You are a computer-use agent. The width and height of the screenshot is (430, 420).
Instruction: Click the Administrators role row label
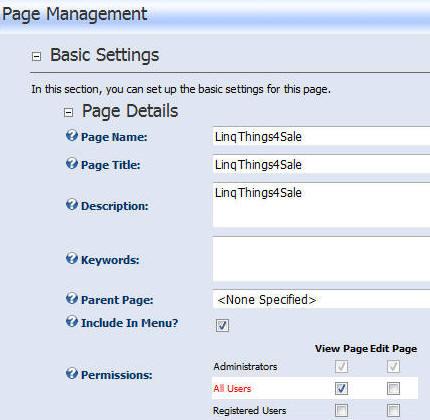tap(245, 367)
